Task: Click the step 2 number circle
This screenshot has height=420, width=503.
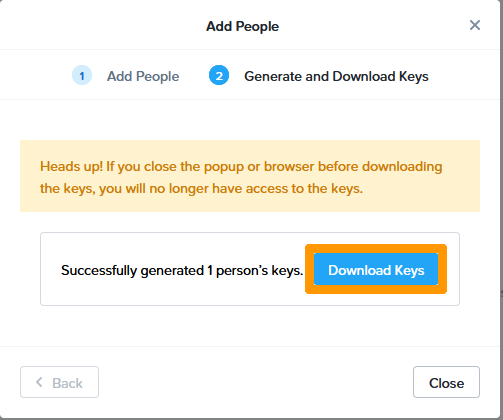Action: pos(219,75)
